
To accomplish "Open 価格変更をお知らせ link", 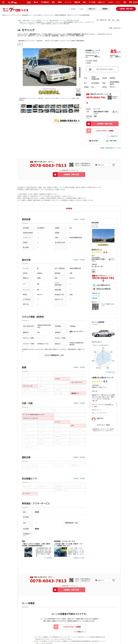I will click(x=92, y=53).
